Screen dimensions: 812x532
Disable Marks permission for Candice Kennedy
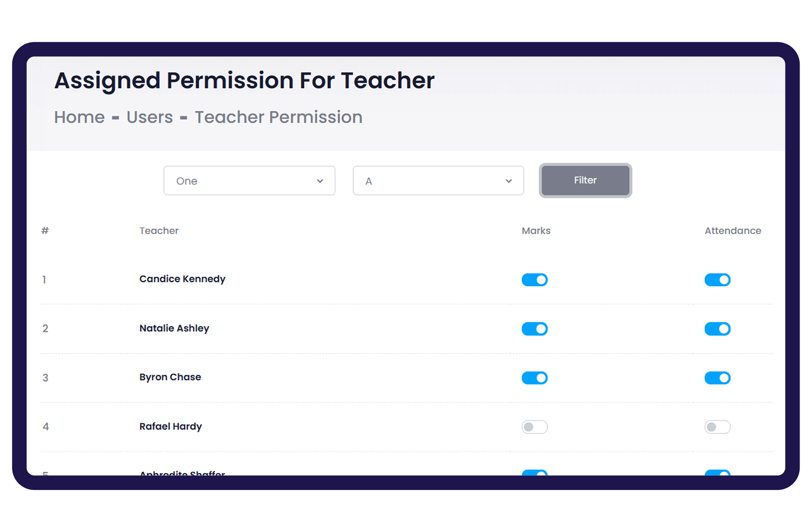pos(534,280)
